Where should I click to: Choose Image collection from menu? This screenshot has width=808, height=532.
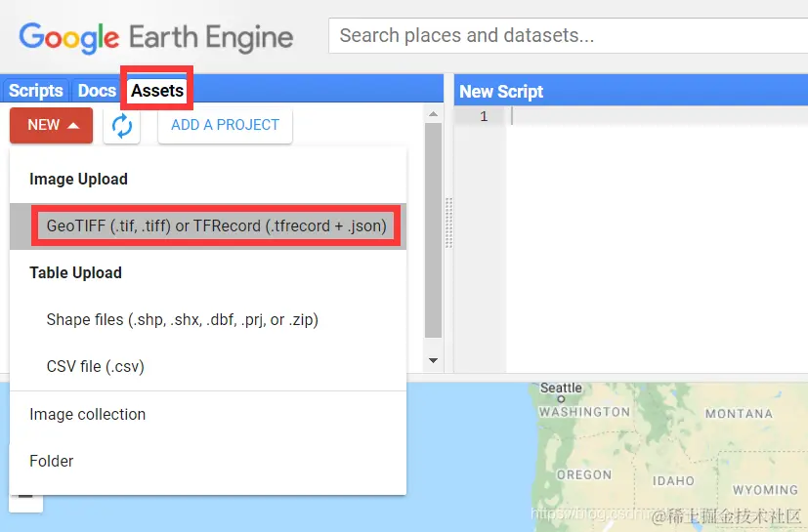208,415
